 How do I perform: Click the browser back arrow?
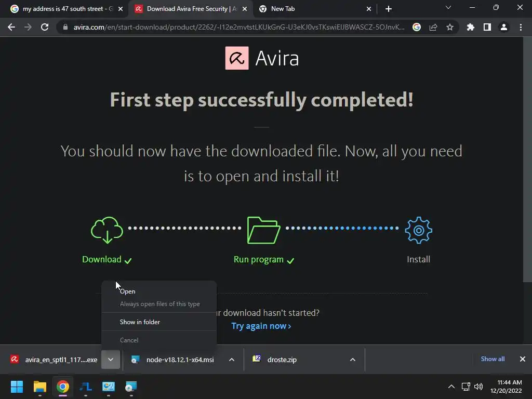point(11,27)
